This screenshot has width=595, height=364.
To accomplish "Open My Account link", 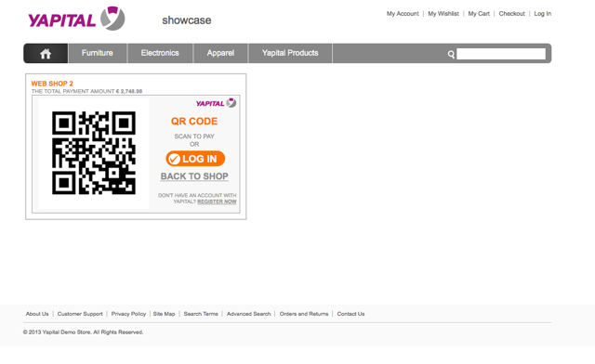I will 403,14.
